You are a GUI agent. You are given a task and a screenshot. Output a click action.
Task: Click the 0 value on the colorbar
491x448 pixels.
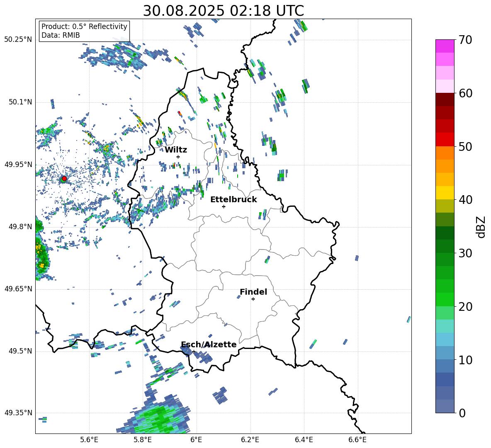[462, 413]
